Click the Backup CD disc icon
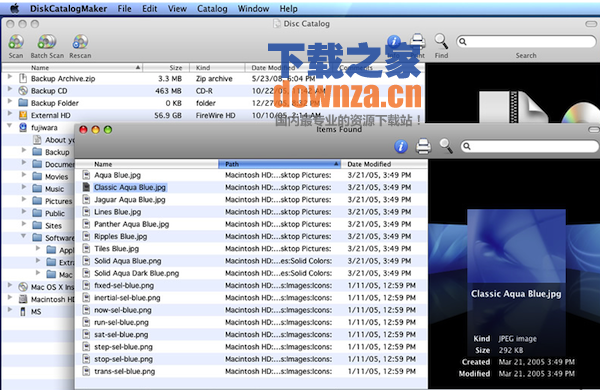This screenshot has height=390, width=600. pyautogui.click(x=23, y=91)
